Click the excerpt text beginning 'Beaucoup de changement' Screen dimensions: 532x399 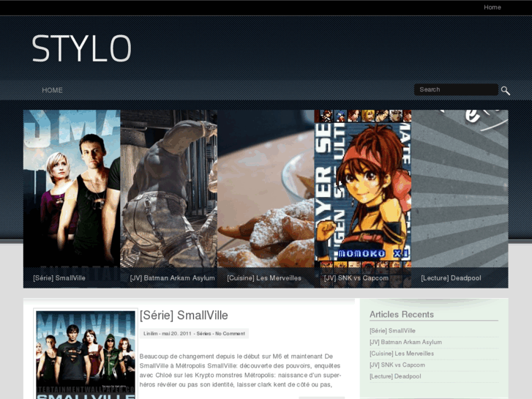[x=240, y=370]
